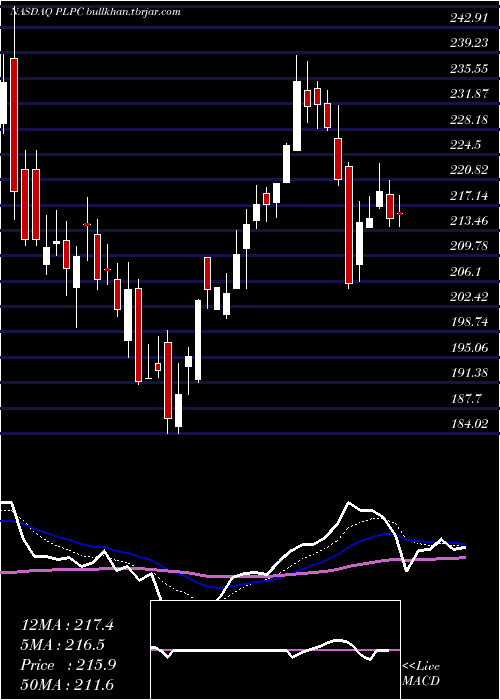Viewport: 500px width, 700px height.
Task: Select the 202.42 price axis label
Action: point(469,296)
